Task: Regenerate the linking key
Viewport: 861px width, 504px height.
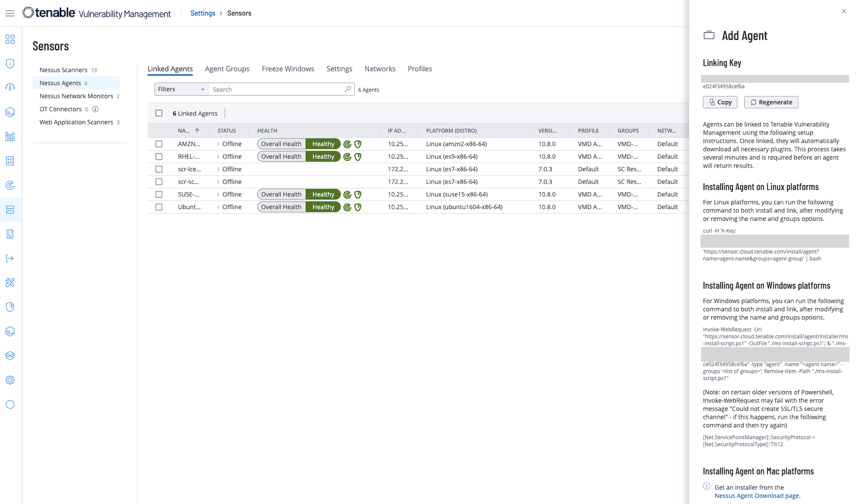Action: point(771,102)
